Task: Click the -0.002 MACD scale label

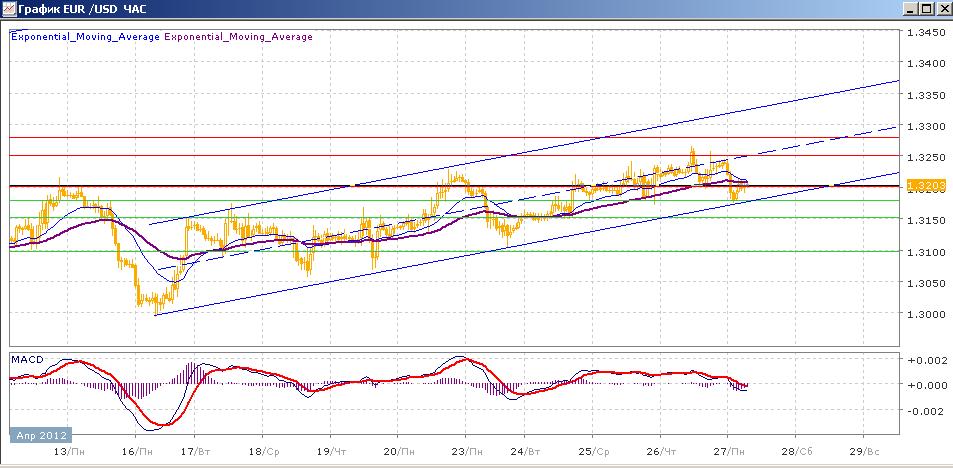Action: coord(924,411)
